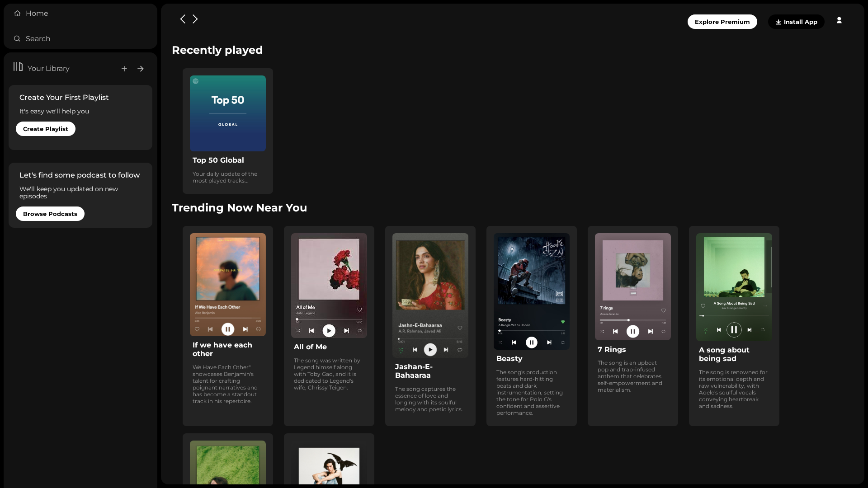This screenshot has height=488, width=868.
Task: Open the Top 50 Global playlist card
Action: click(228, 131)
